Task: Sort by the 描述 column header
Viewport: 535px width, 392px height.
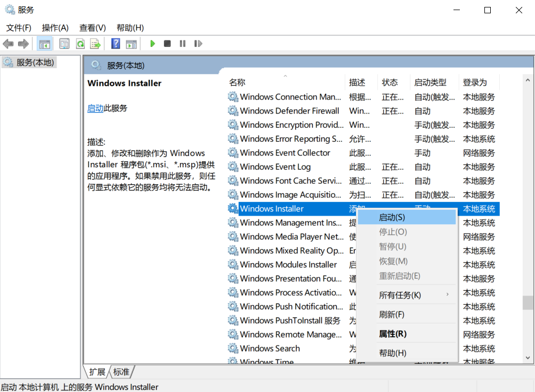Action: click(x=361, y=82)
